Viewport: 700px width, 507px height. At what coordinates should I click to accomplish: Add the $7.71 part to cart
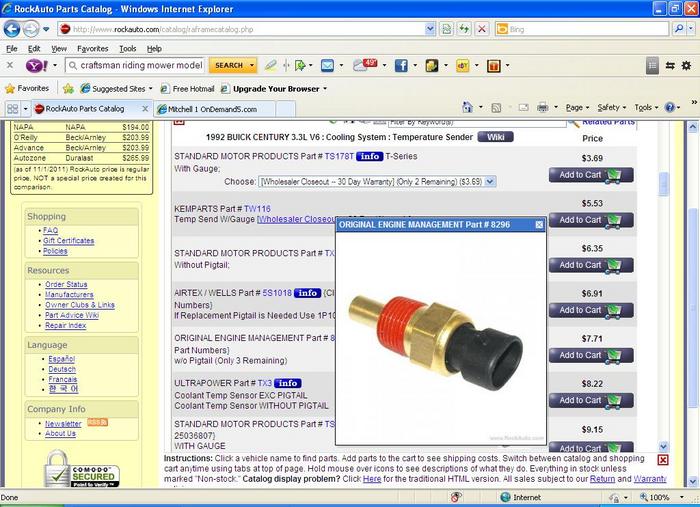tap(591, 356)
